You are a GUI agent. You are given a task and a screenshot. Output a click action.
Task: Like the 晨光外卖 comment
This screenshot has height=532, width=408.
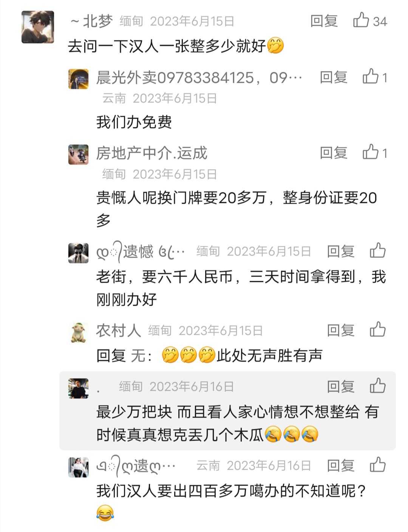(x=371, y=77)
